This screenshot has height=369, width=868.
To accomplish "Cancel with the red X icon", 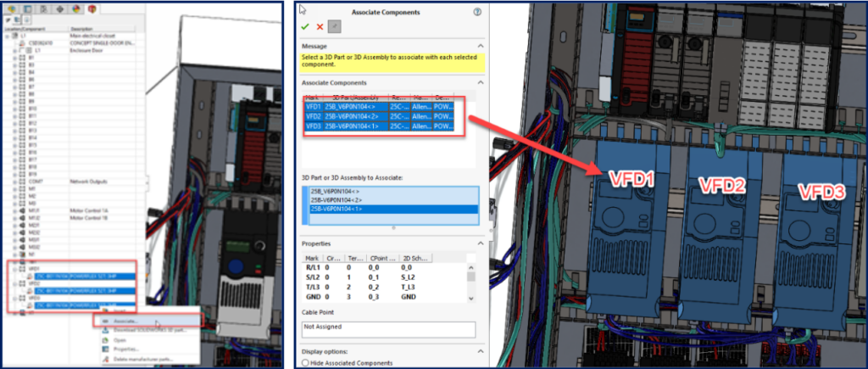I will (320, 26).
